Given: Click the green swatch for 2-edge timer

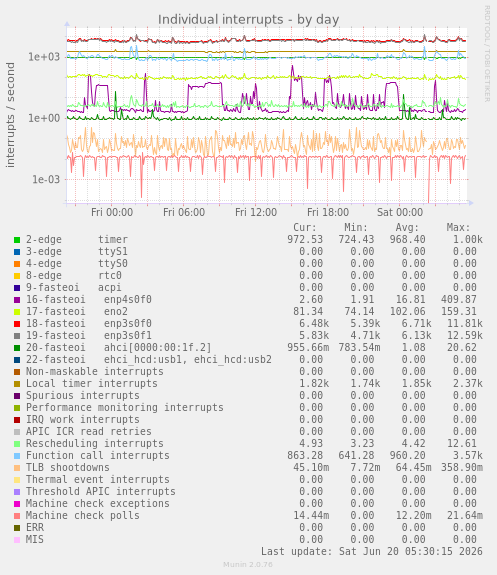Looking at the screenshot, I should point(17,240).
